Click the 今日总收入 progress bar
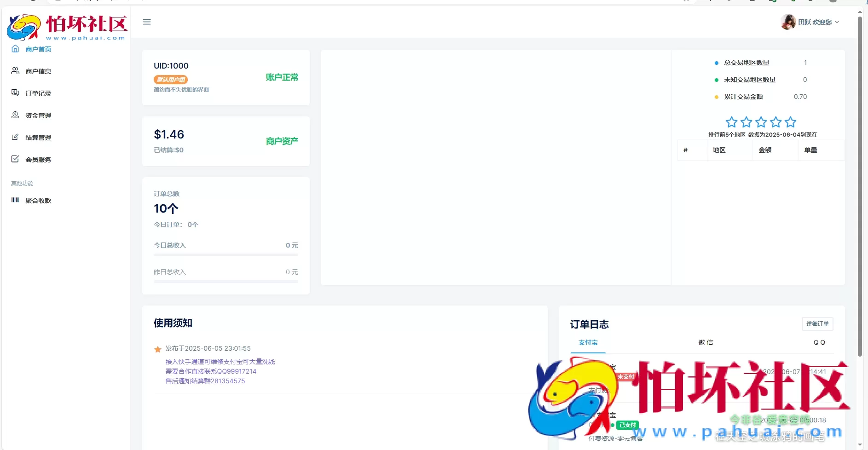The height and width of the screenshot is (450, 868). 226,254
